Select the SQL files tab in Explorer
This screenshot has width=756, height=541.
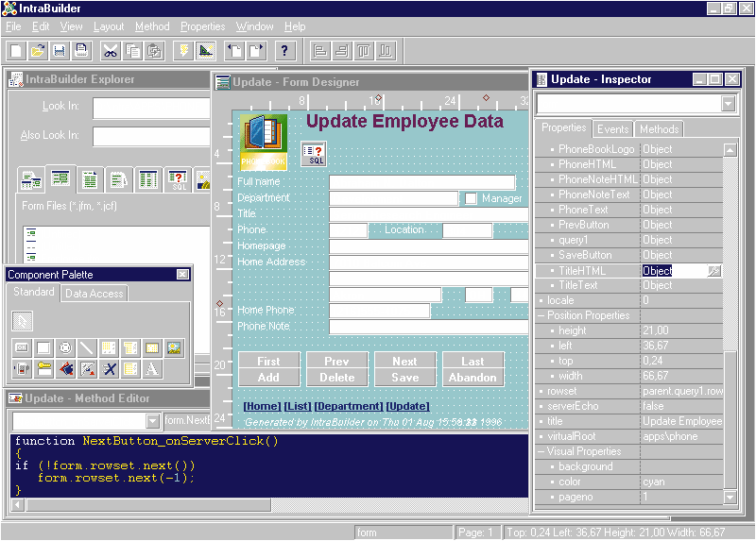click(178, 180)
